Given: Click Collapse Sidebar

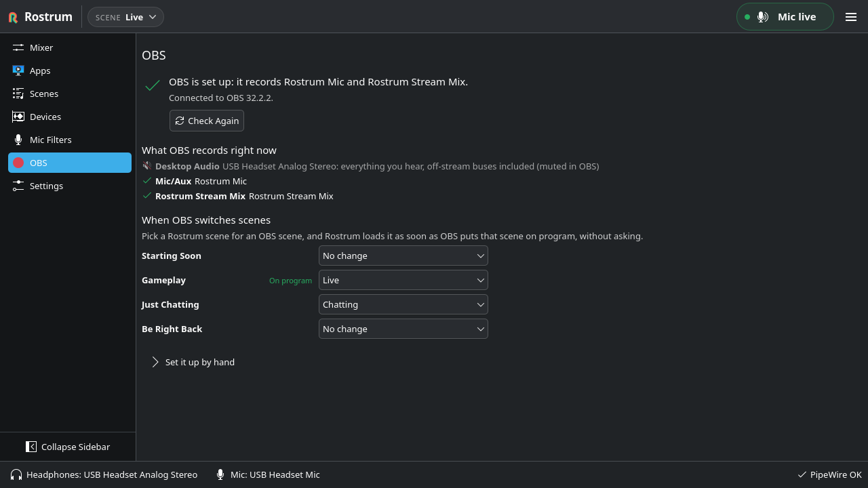Looking at the screenshot, I should point(68,447).
